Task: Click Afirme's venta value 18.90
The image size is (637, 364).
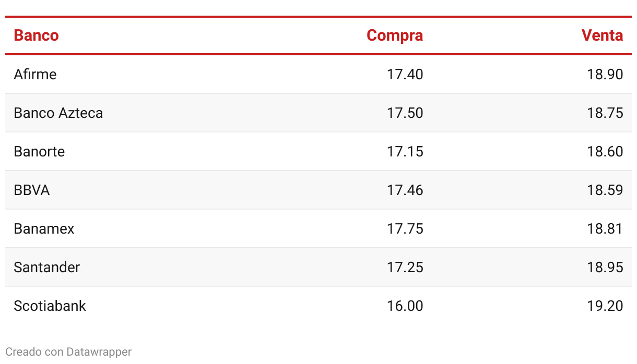Action: tap(605, 74)
